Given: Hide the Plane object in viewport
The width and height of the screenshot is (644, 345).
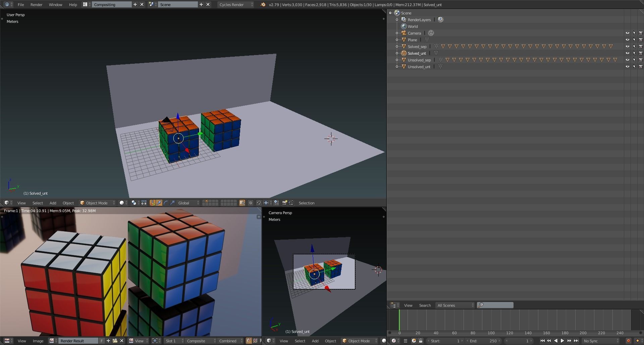Looking at the screenshot, I should (x=628, y=40).
